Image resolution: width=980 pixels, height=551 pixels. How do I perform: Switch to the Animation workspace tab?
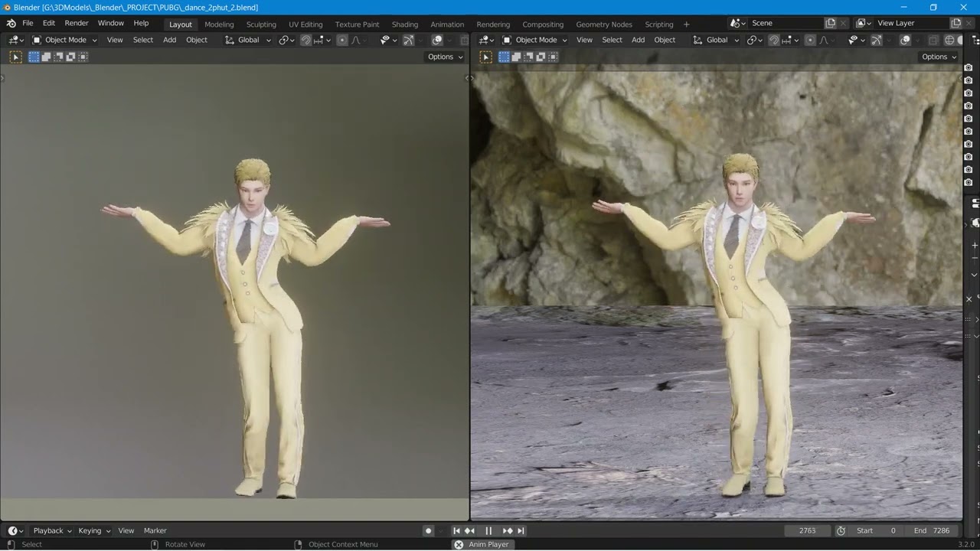[x=447, y=24]
